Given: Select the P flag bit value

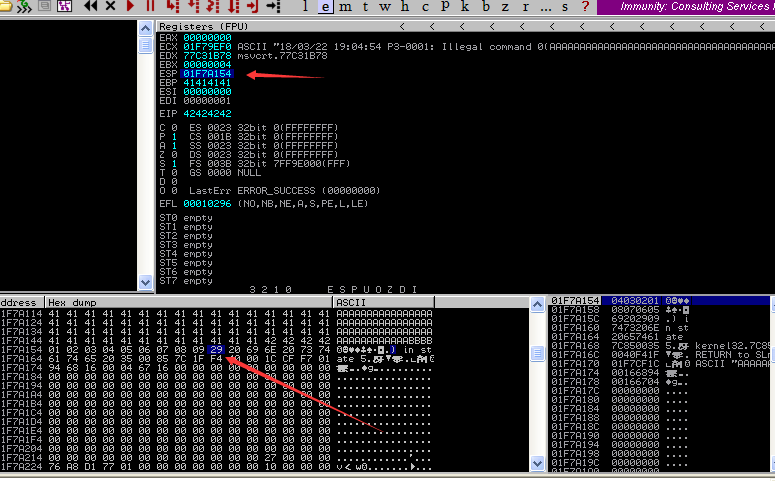Looking at the screenshot, I should pos(174,136).
